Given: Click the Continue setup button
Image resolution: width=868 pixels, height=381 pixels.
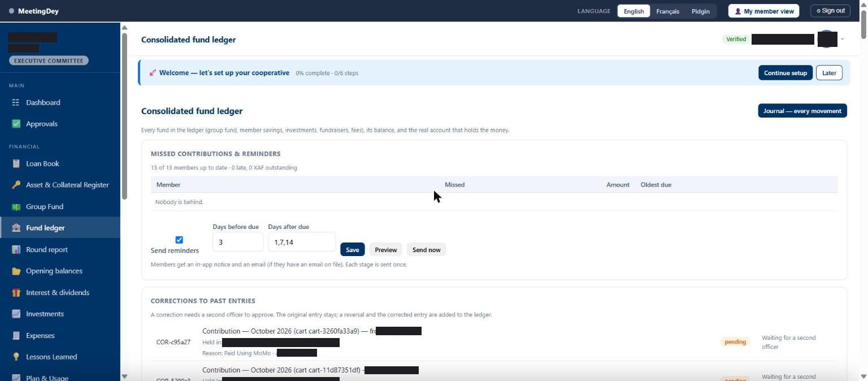Looking at the screenshot, I should pyautogui.click(x=785, y=73).
